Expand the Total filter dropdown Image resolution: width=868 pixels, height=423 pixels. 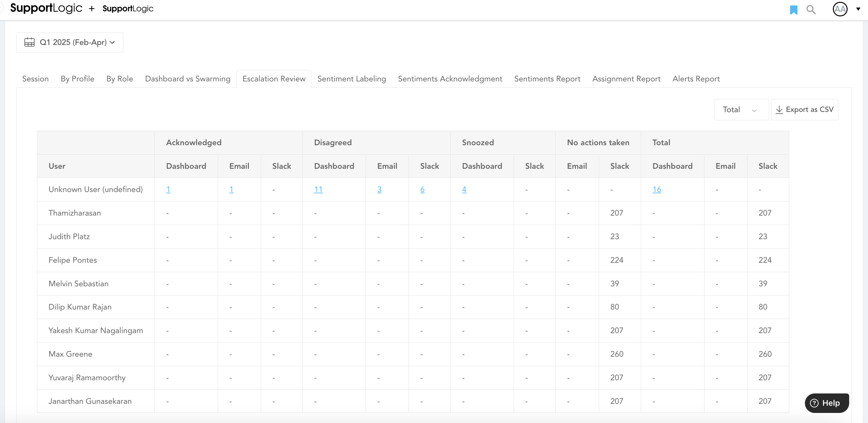pos(741,110)
